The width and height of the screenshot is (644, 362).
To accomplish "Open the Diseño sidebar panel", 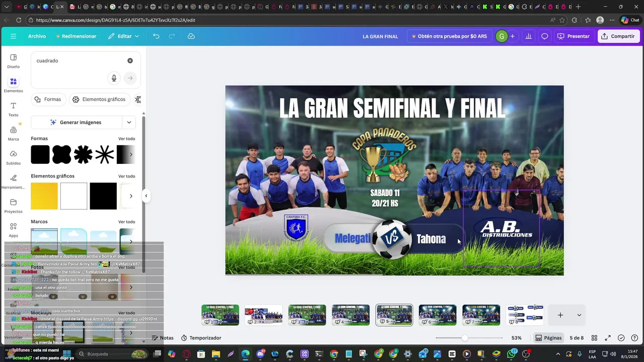I will 13,61.
